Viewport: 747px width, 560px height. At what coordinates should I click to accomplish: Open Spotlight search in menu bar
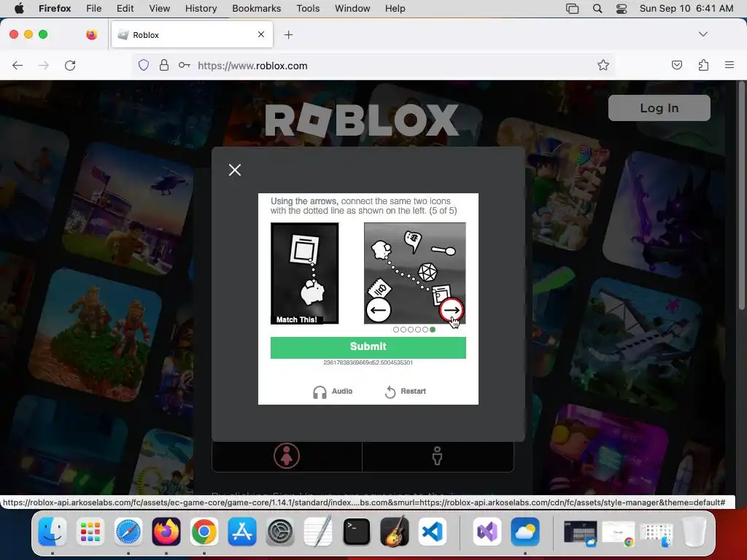[597, 9]
